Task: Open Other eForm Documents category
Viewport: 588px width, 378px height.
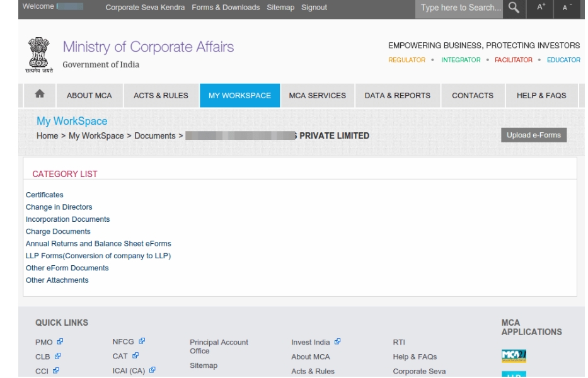Action: click(67, 268)
